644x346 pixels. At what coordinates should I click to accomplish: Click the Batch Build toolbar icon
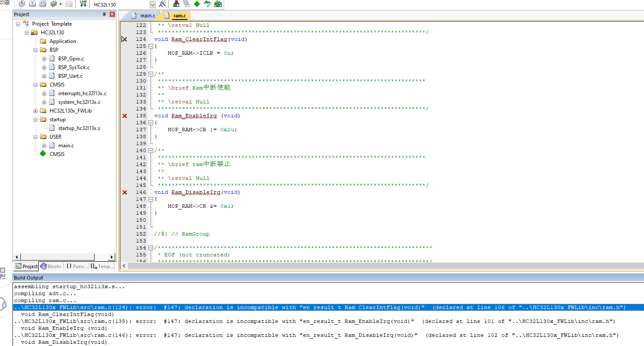coord(54,4)
